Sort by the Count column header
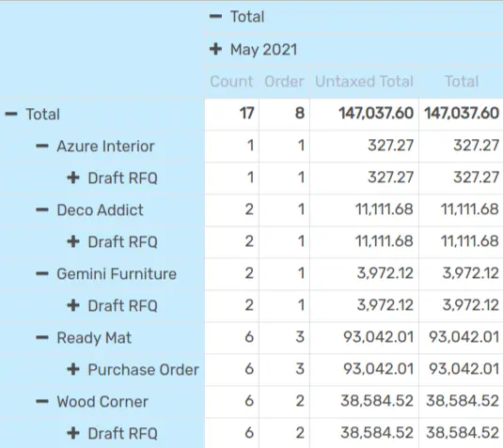 click(231, 82)
